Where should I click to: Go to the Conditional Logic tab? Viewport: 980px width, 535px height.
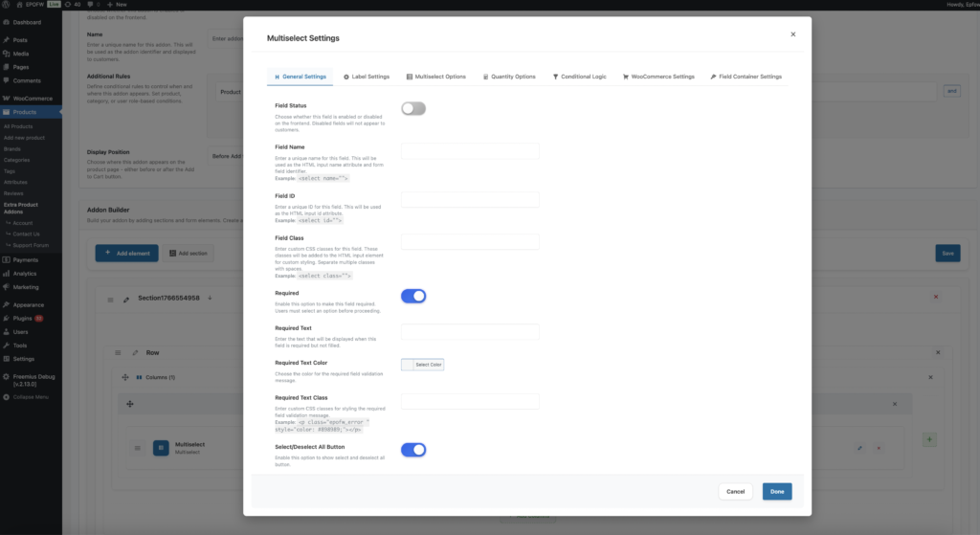click(x=580, y=77)
